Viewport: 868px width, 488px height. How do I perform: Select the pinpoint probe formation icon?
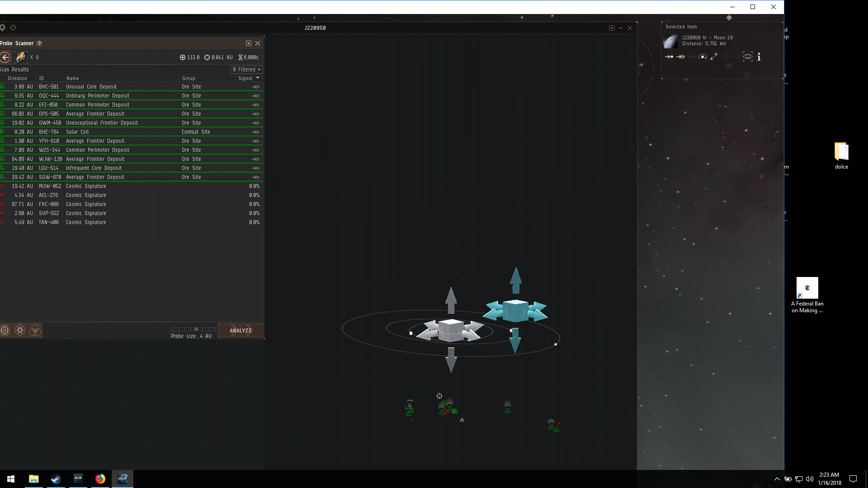(20, 331)
